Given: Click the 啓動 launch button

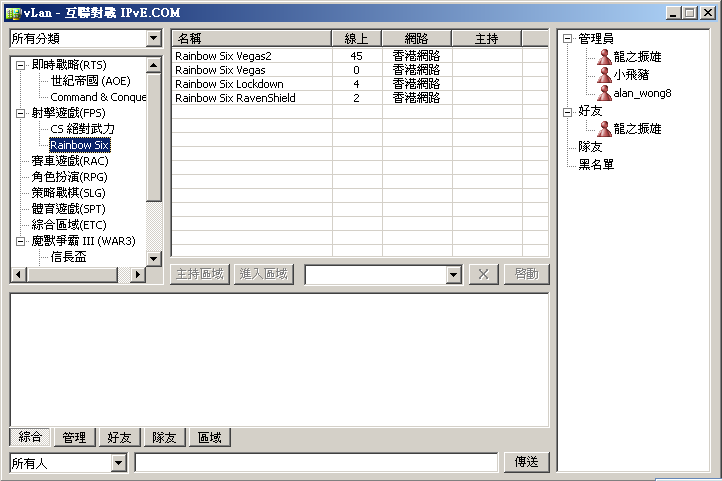Looking at the screenshot, I should pos(526,274).
